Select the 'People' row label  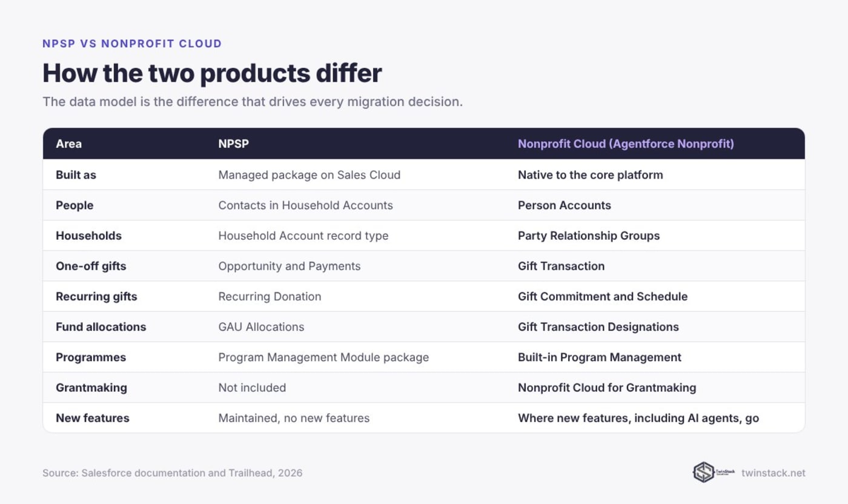(x=75, y=205)
